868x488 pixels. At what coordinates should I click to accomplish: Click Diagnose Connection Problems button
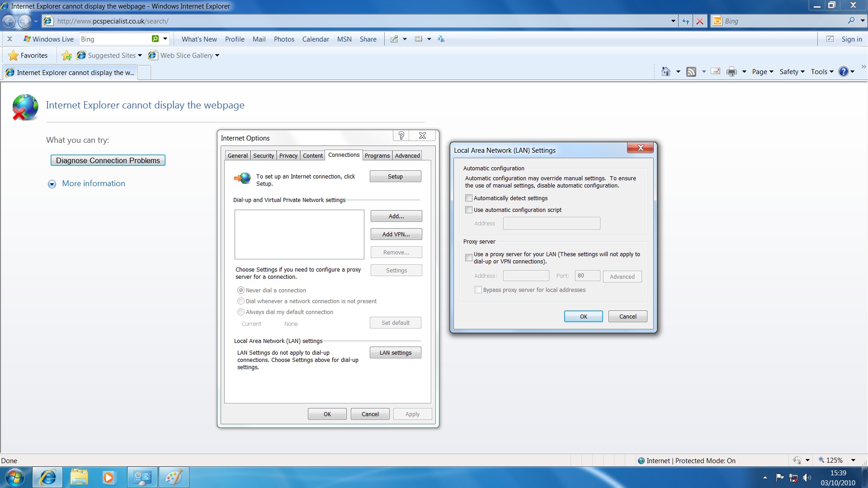pyautogui.click(x=108, y=160)
